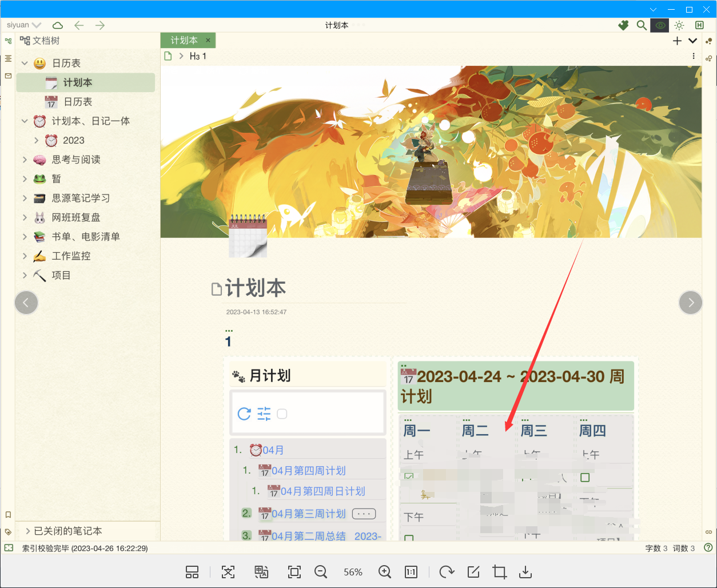Click the cloud sync icon
This screenshot has height=588, width=717.
point(58,25)
